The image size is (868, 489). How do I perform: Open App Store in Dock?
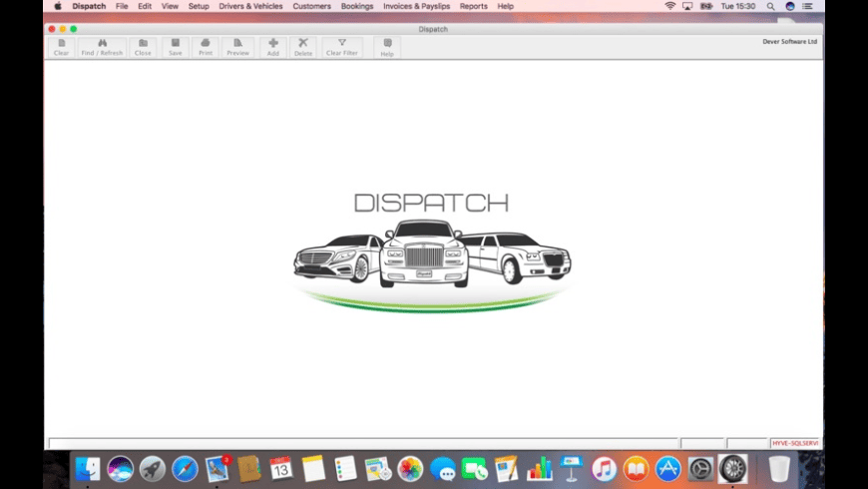(668, 469)
